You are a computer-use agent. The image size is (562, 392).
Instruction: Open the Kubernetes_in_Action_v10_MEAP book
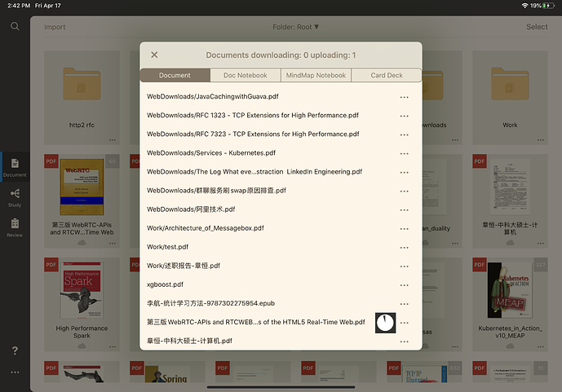pos(510,290)
